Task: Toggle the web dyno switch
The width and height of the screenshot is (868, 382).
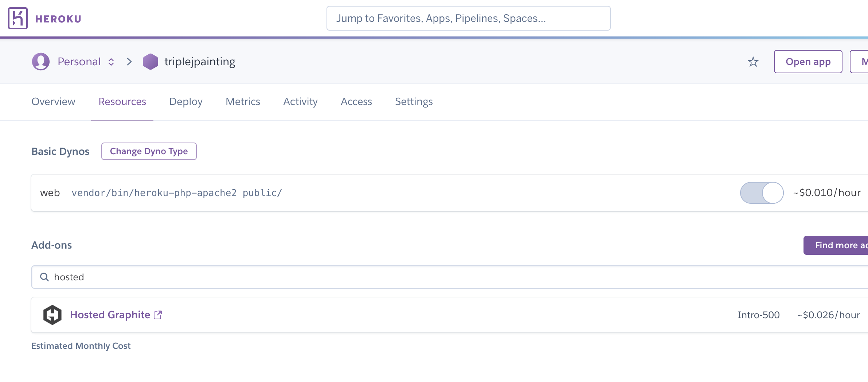Action: 762,193
